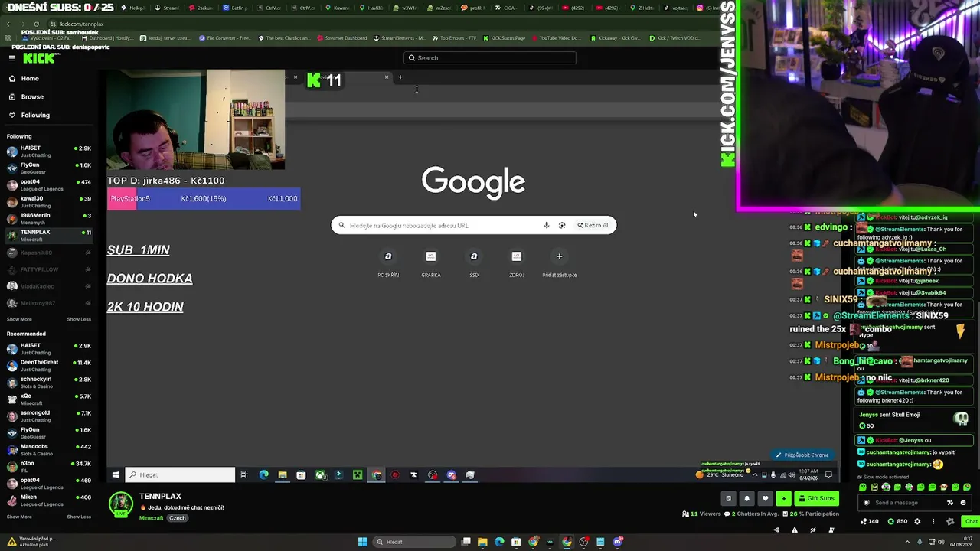Viewport: 980px width, 551px height.
Task: Click the share icon below viewer stats
Action: (x=776, y=530)
